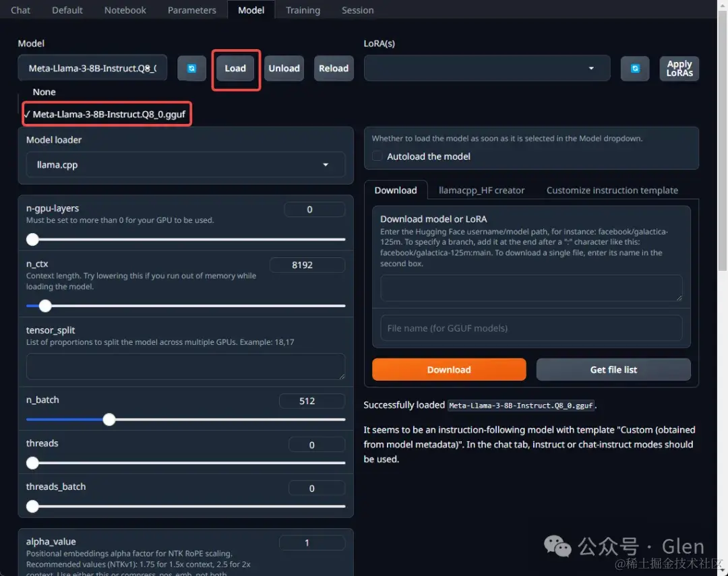Open the Model loader llama.cpp dropdown
Screen dimensions: 728x576
click(x=185, y=165)
